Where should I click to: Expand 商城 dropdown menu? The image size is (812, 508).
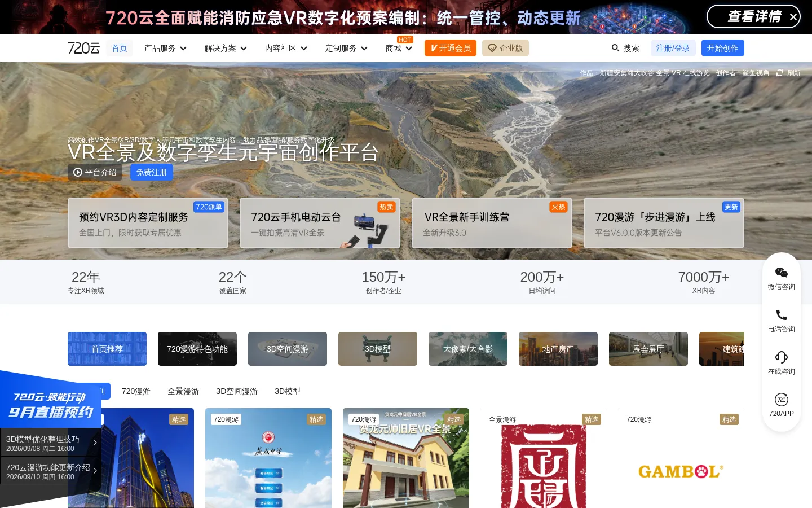pos(399,48)
